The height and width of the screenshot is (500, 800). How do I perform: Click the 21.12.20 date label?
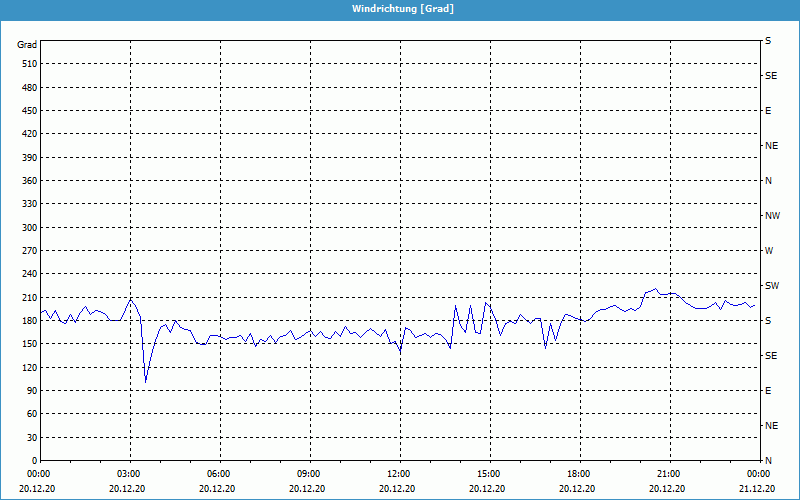(x=757, y=489)
